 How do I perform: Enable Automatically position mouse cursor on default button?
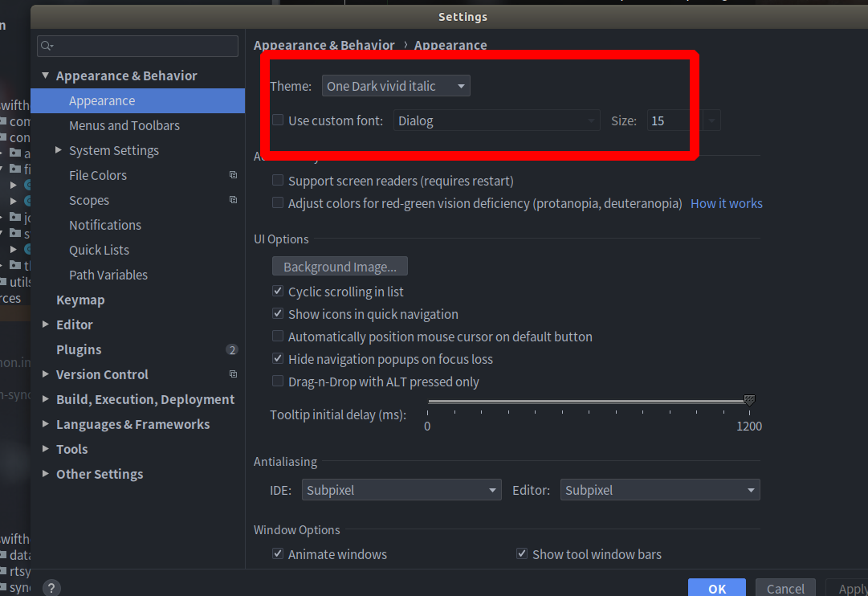(277, 336)
